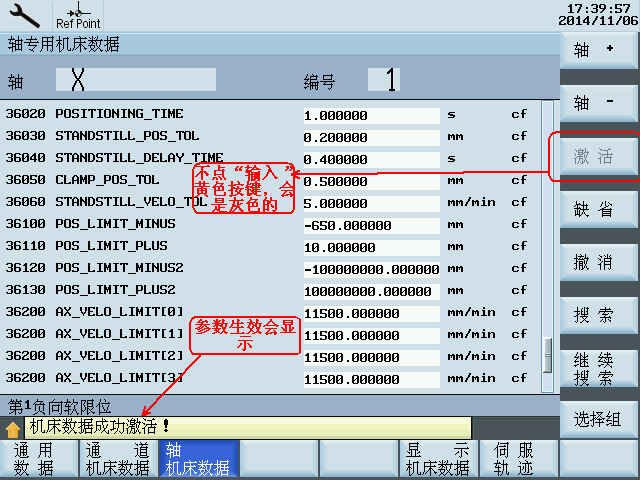Click the 编号 number field showing 1
640x480 pixels.
[x=384, y=80]
